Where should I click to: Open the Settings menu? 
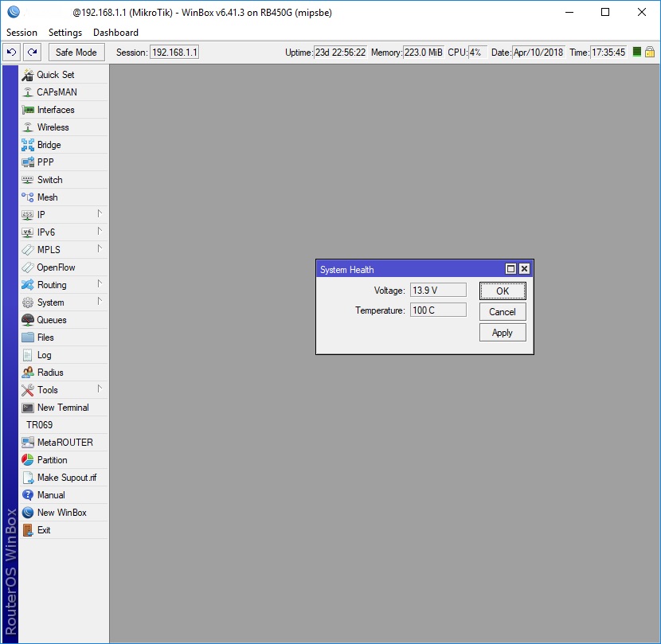pyautogui.click(x=65, y=33)
